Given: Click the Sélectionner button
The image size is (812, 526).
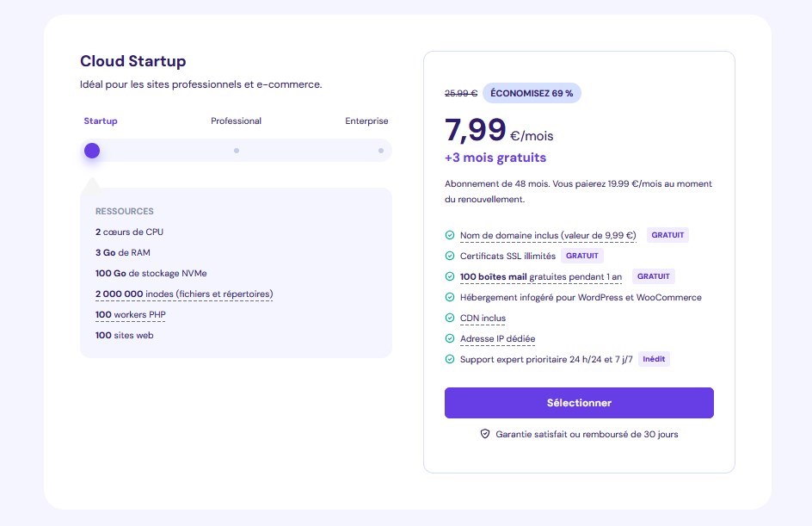Looking at the screenshot, I should (x=579, y=403).
